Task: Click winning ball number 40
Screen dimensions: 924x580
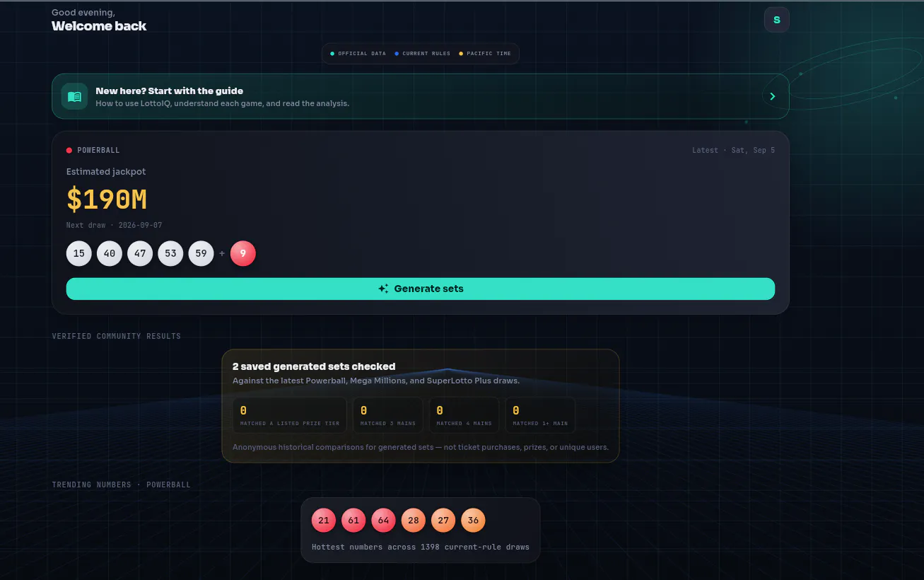Action: point(110,253)
